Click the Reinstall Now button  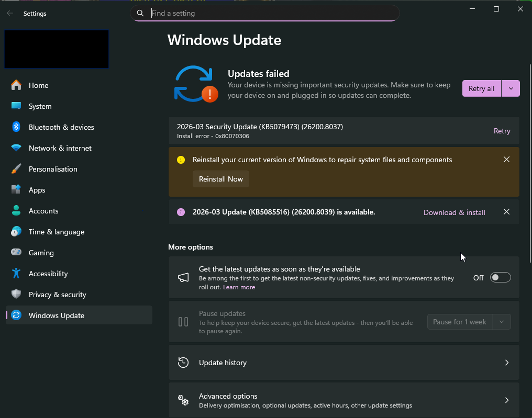click(221, 179)
